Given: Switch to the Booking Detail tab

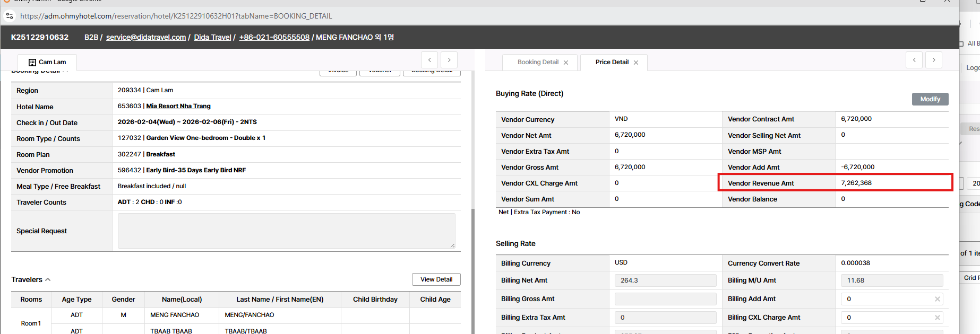Looking at the screenshot, I should pyautogui.click(x=538, y=62).
